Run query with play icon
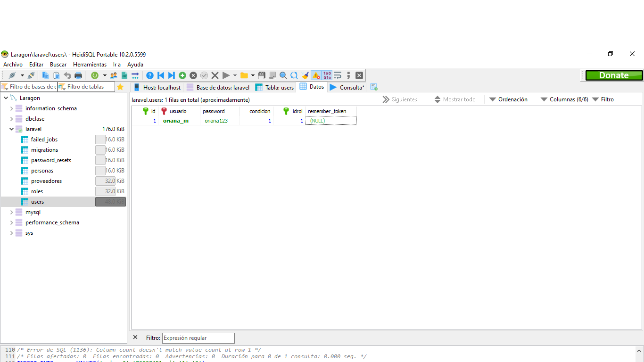This screenshot has width=644, height=362. pyautogui.click(x=226, y=75)
